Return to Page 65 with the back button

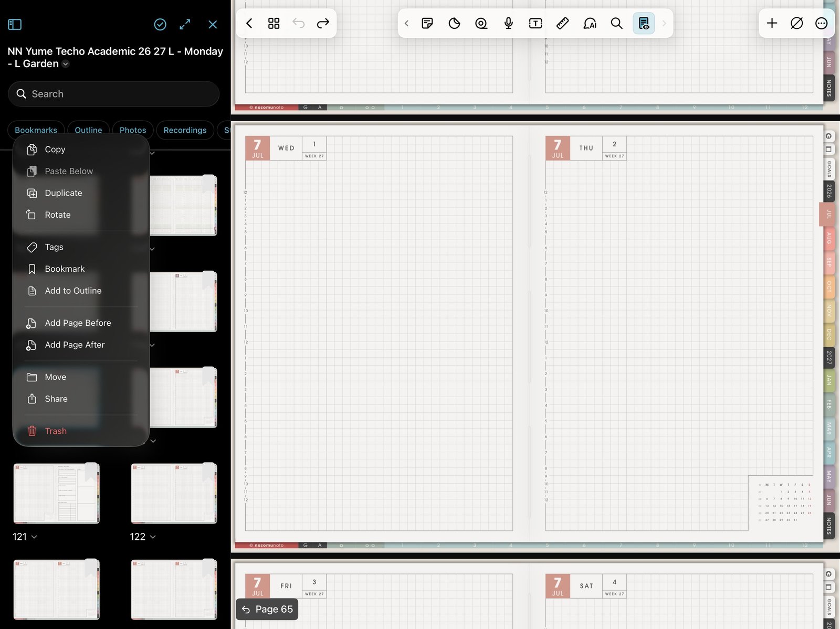267,609
